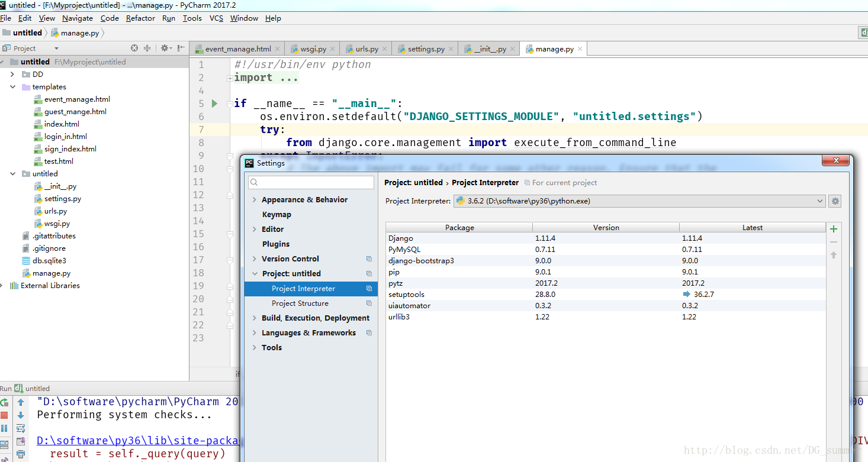Open the Navigate menu

click(x=77, y=18)
